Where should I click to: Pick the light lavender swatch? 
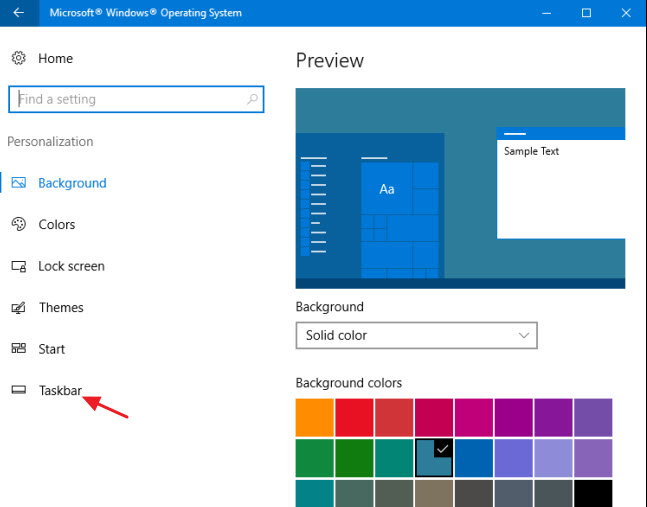(x=553, y=458)
